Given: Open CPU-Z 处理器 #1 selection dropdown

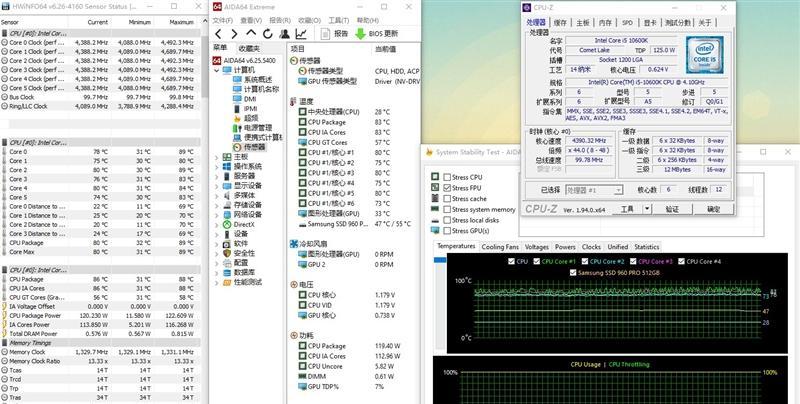Looking at the screenshot, I should (618, 190).
